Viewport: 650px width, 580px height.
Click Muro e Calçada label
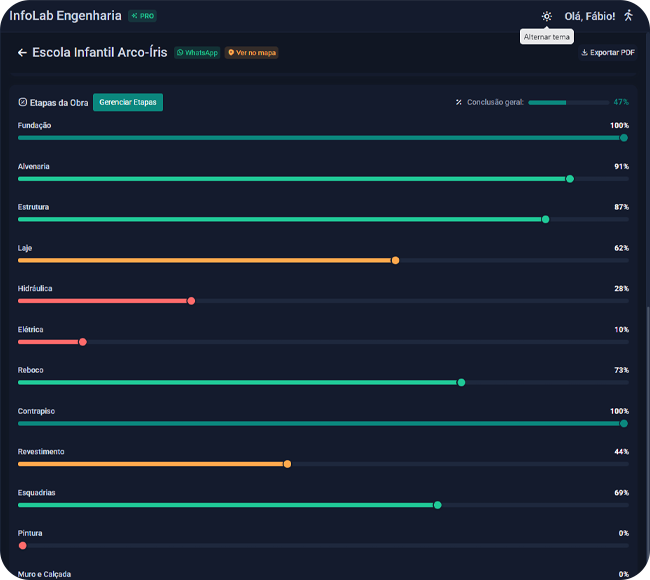pyautogui.click(x=44, y=574)
